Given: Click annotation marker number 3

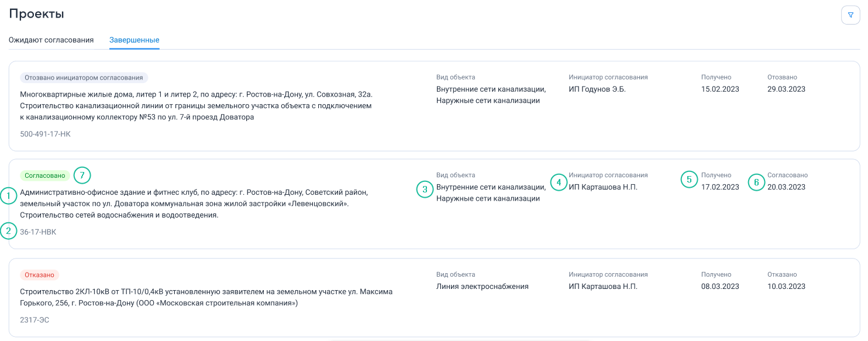Looking at the screenshot, I should pyautogui.click(x=425, y=189).
